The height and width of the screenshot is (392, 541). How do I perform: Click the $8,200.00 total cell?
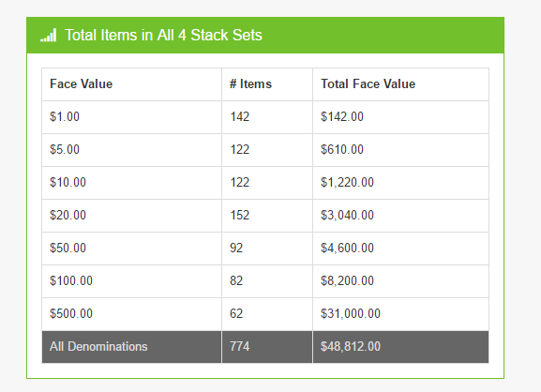400,281
